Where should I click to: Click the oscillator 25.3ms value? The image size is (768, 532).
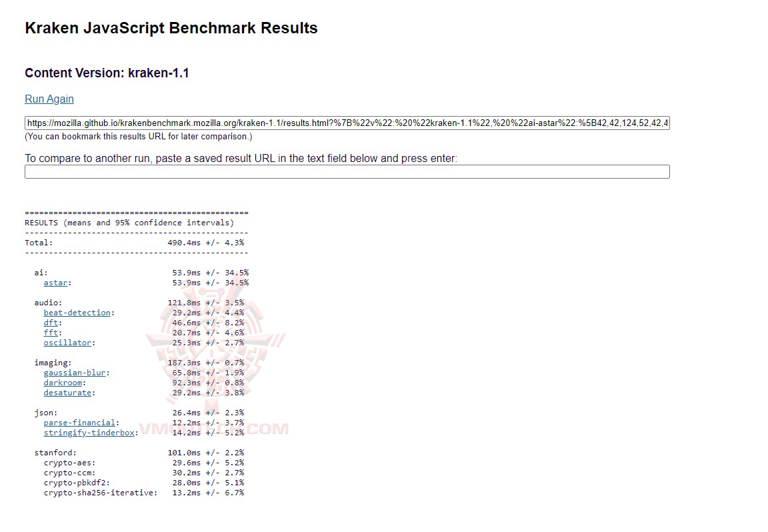pos(186,343)
